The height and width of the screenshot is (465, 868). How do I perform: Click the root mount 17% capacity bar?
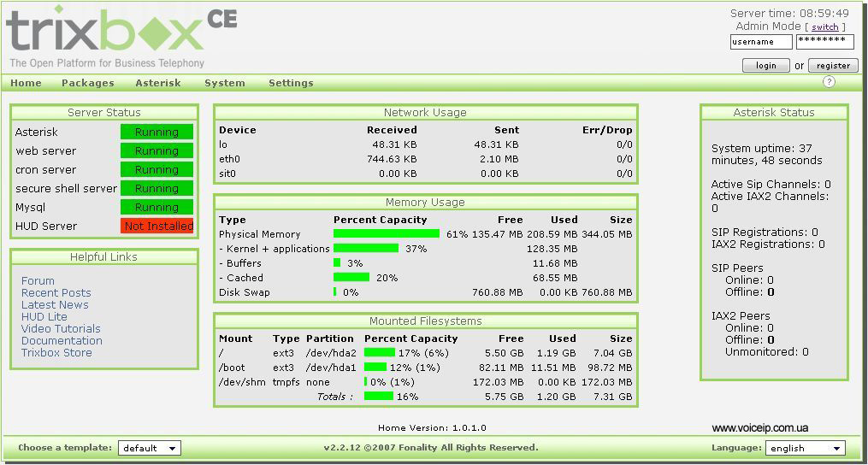coord(379,353)
